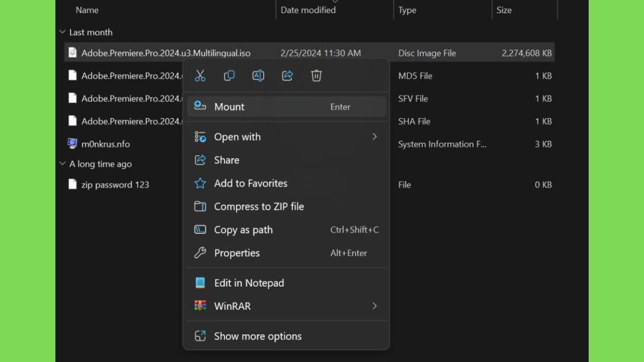Sort by the Name column header
Screen dimensions: 644x362
[87, 10]
